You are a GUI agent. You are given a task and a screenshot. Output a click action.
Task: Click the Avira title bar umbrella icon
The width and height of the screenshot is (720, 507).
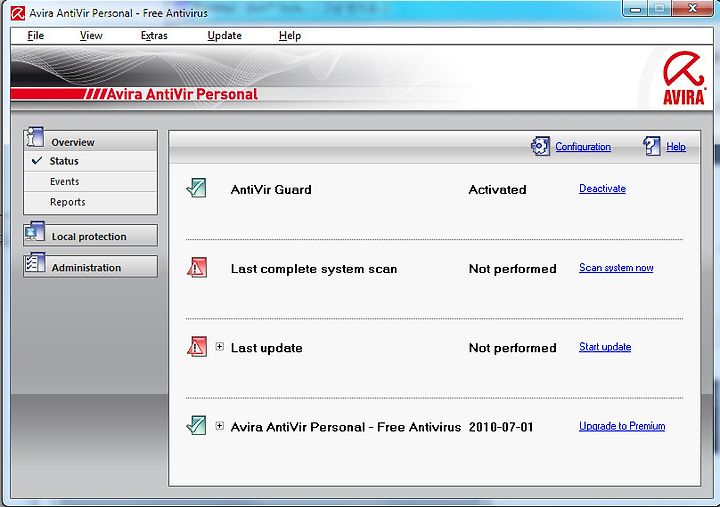17,13
